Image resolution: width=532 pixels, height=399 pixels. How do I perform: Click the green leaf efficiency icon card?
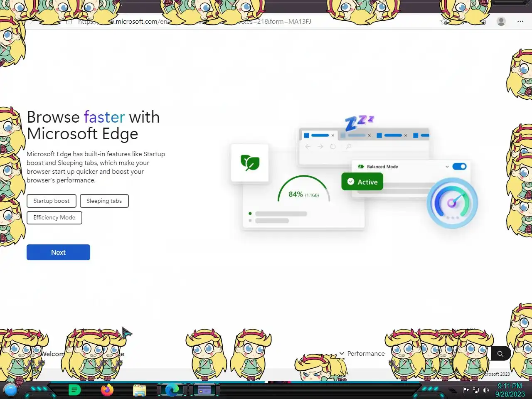250,163
